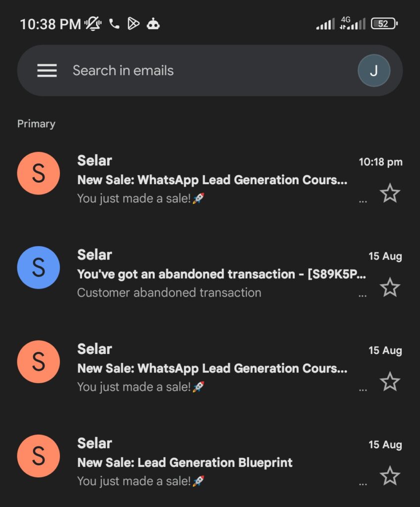Tap the account avatar labeled J
Screen dimensions: 420x507
coord(373,71)
